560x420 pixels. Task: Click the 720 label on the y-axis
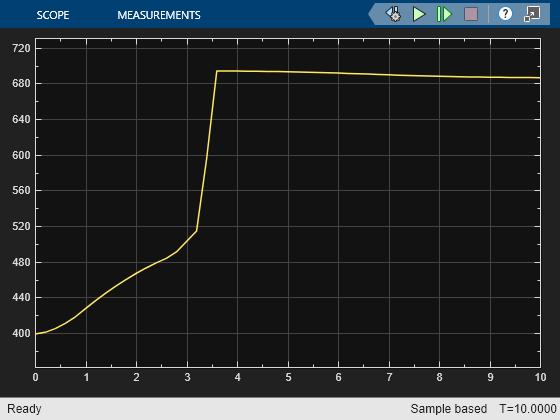point(21,48)
